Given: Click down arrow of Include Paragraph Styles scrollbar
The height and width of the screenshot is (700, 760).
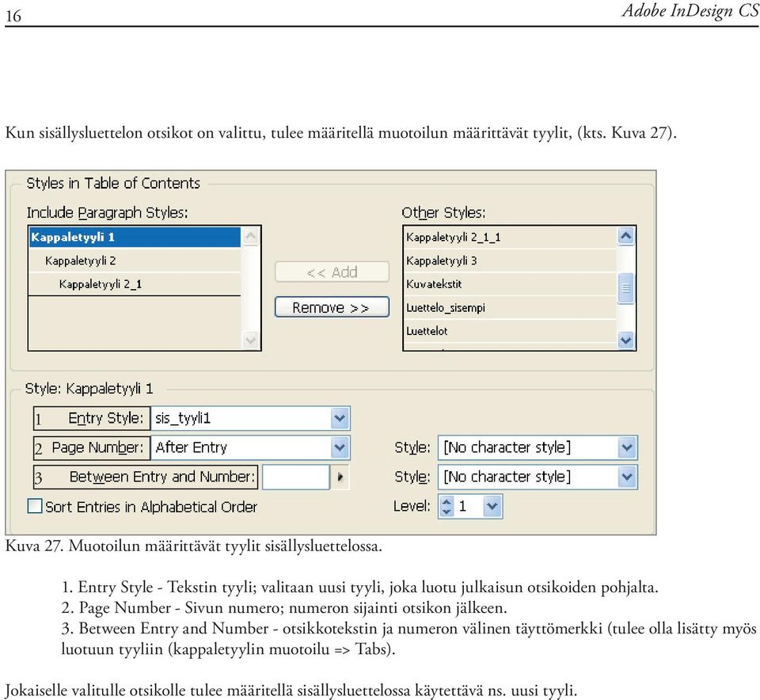Looking at the screenshot, I should (x=251, y=340).
